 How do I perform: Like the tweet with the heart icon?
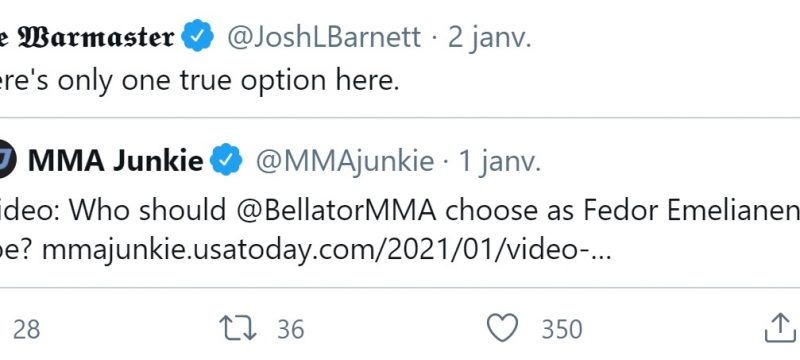503,328
